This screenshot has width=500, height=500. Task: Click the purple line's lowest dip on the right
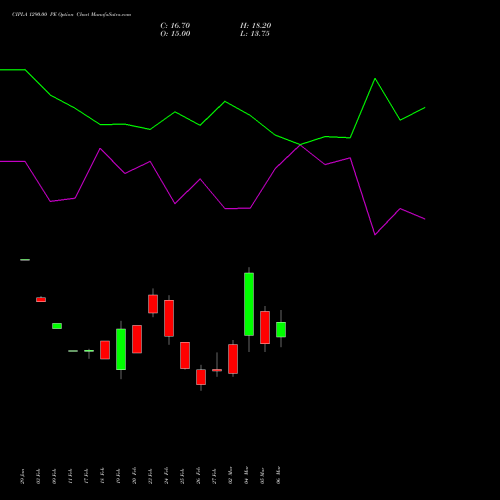pos(375,234)
